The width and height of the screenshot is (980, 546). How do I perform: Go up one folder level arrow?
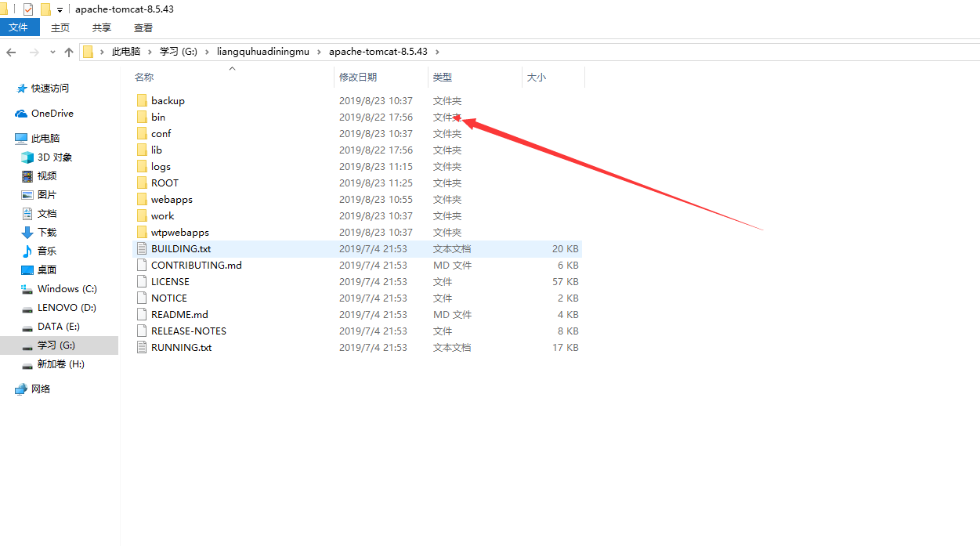click(69, 52)
